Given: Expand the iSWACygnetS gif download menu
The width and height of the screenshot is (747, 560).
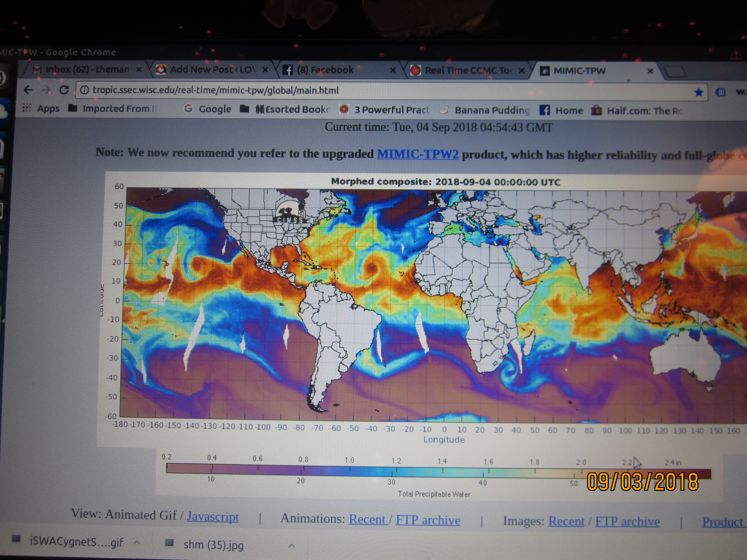Looking at the screenshot, I should point(137,542).
